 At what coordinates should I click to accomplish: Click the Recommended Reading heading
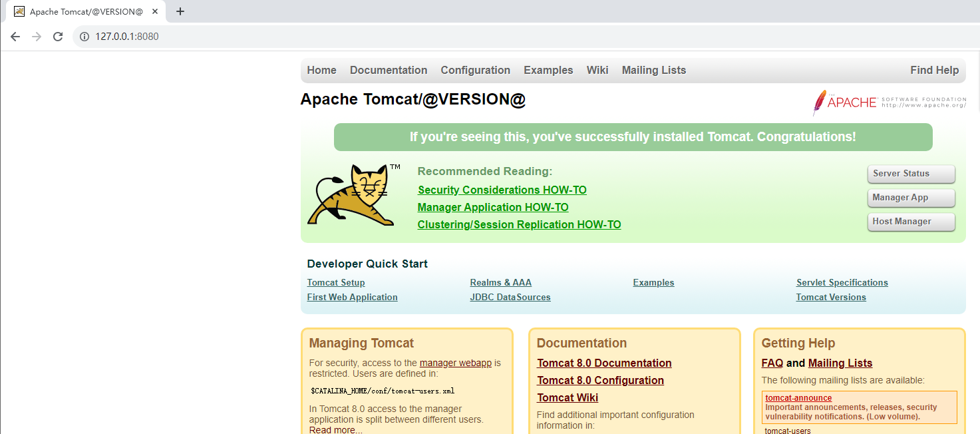coord(485,171)
